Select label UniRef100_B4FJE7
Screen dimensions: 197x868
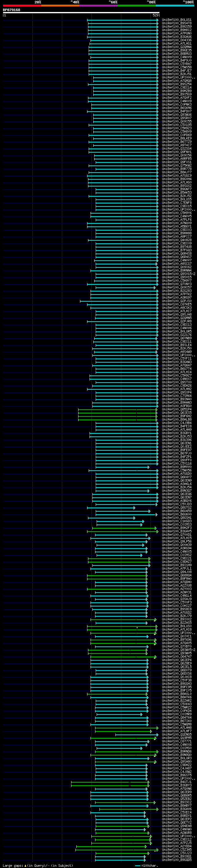click(x=176, y=71)
